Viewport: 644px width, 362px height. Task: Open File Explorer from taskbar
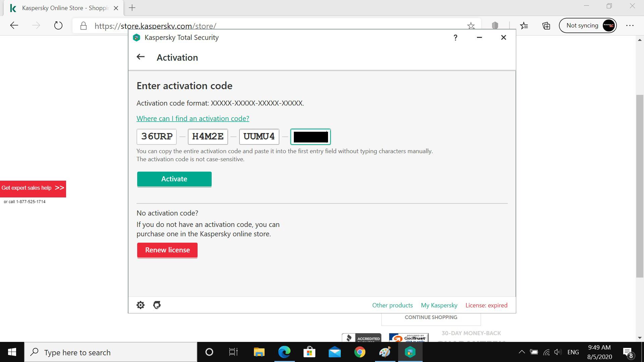(259, 352)
